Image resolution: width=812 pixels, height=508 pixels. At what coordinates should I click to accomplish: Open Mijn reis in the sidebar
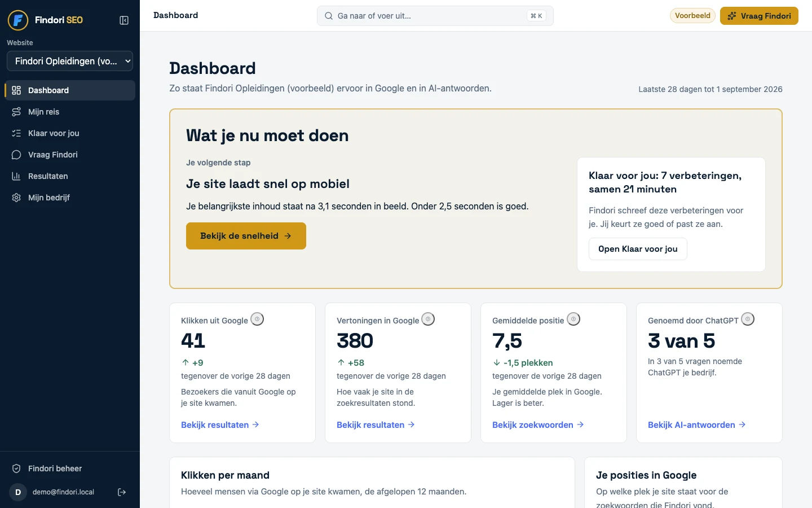pyautogui.click(x=70, y=112)
